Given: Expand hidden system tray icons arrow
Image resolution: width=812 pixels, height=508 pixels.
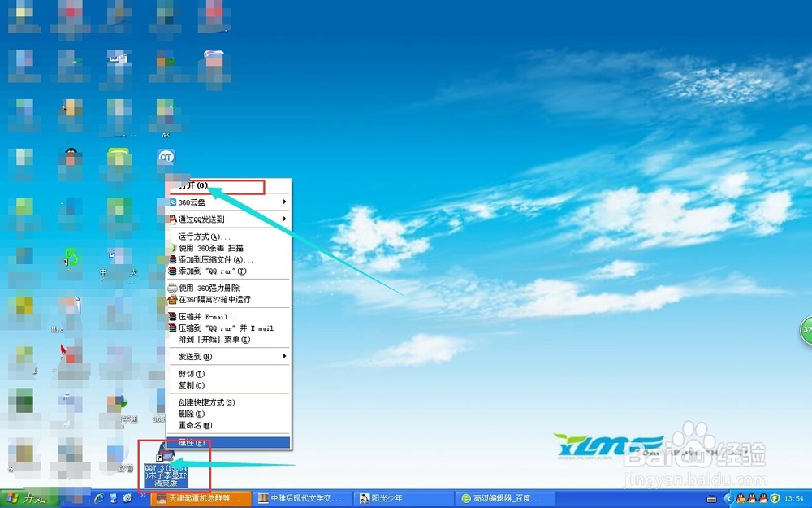Looking at the screenshot, I should tap(728, 499).
